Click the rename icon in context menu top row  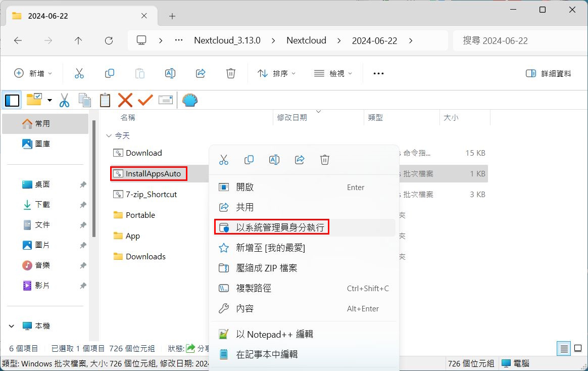click(274, 160)
